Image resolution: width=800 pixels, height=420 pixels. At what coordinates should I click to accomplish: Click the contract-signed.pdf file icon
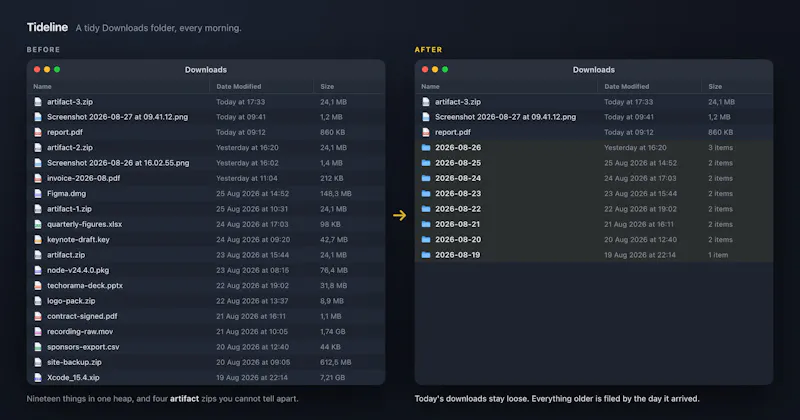click(x=38, y=316)
